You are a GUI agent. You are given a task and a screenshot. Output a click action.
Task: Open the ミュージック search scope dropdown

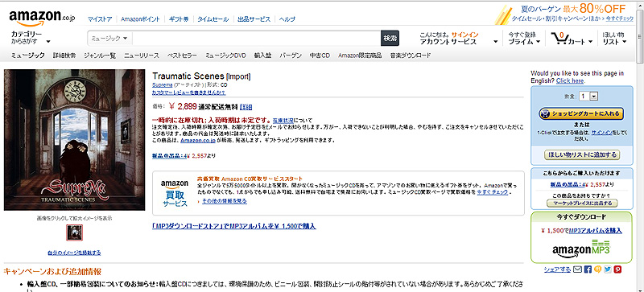(x=109, y=38)
